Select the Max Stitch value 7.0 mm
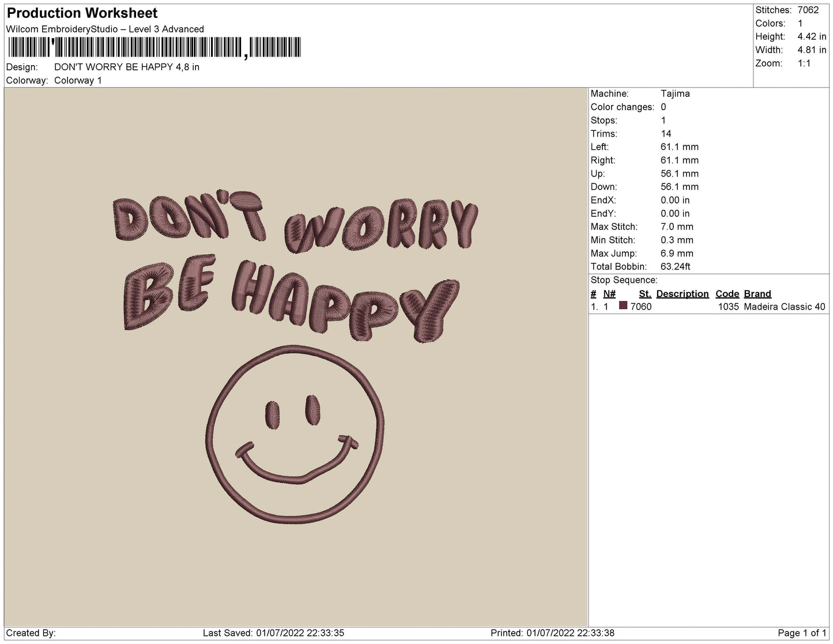This screenshot has height=644, width=833. tap(677, 226)
